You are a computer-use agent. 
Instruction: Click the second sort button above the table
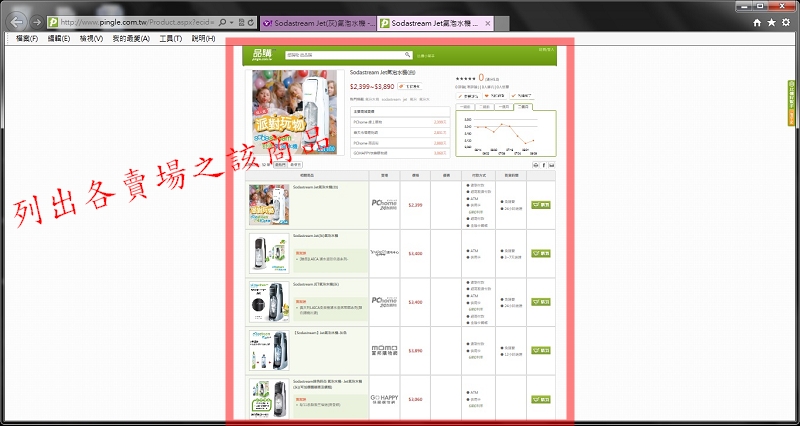(295, 165)
